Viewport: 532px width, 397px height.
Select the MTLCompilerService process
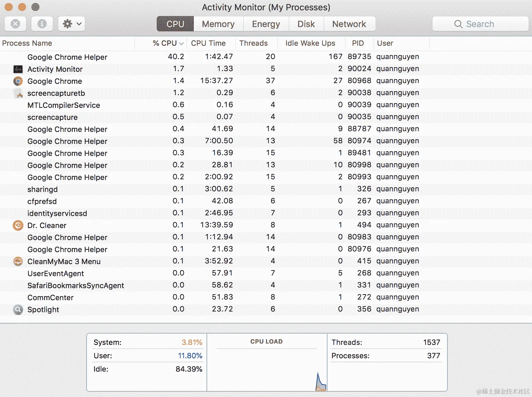[x=266, y=105]
